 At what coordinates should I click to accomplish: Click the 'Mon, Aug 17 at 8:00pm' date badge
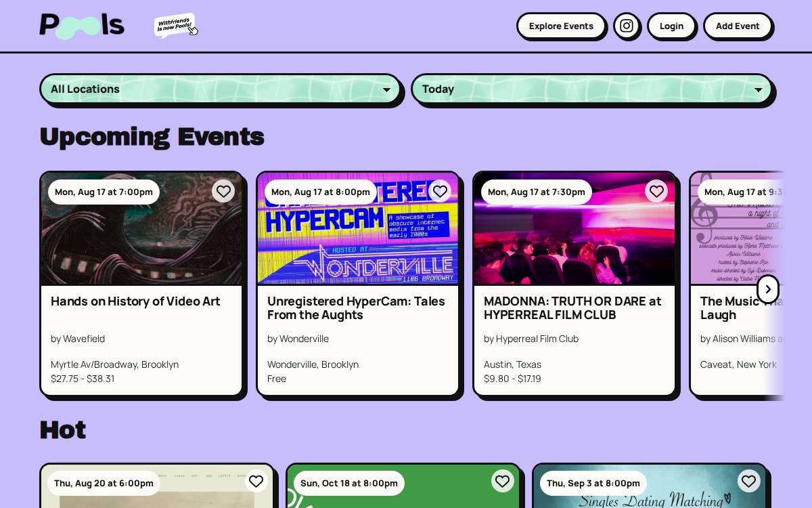pos(320,192)
